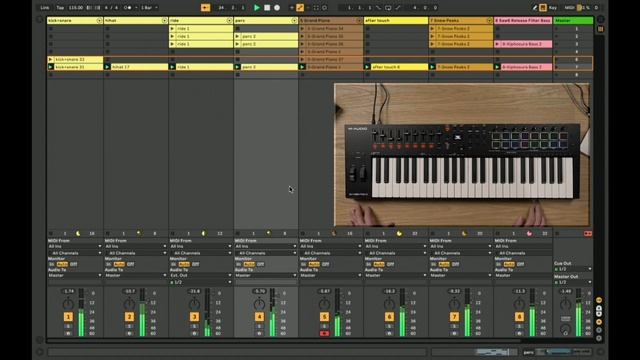The height and width of the screenshot is (360, 640).
Task: Open after touch Audio To Master dropdown
Action: click(396, 276)
